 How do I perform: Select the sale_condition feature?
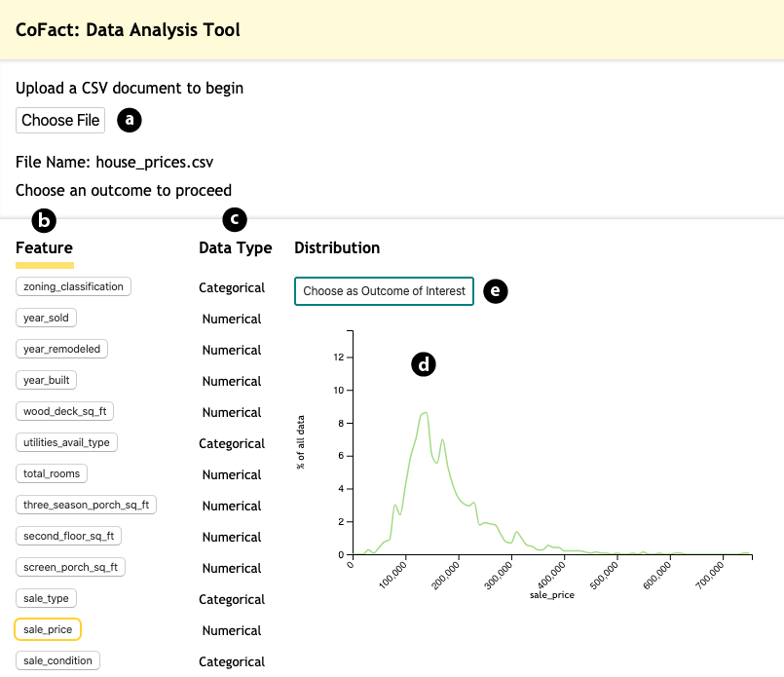(x=57, y=660)
